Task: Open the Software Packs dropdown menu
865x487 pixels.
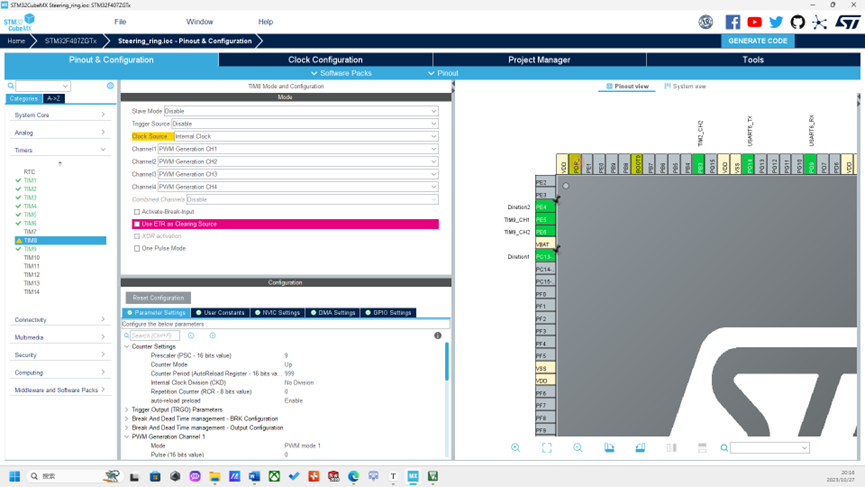Action: [341, 73]
